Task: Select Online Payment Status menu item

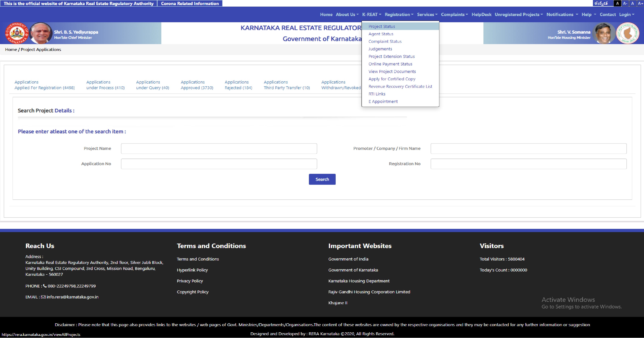Action: click(x=400, y=64)
